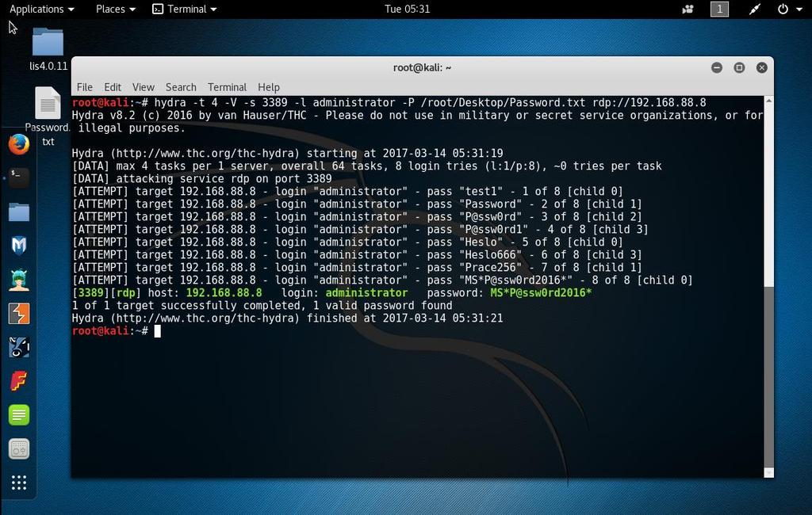Click the attempt line with pass "Prace256"

[357, 268]
